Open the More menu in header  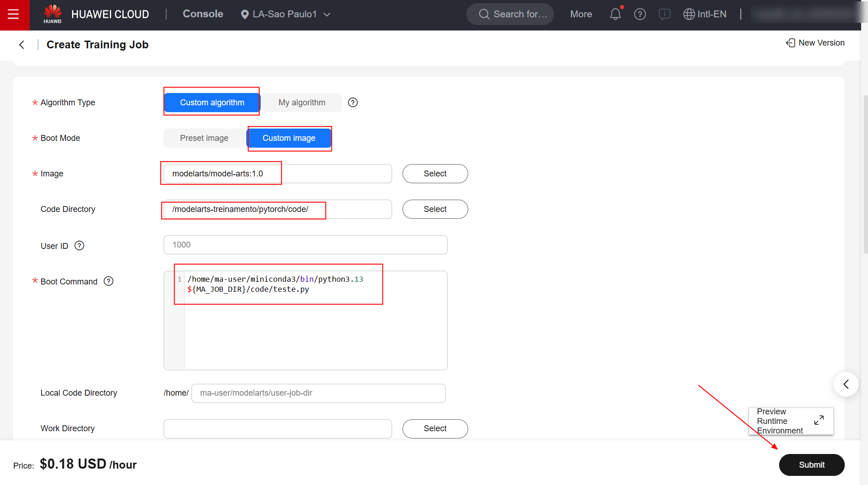pyautogui.click(x=581, y=15)
